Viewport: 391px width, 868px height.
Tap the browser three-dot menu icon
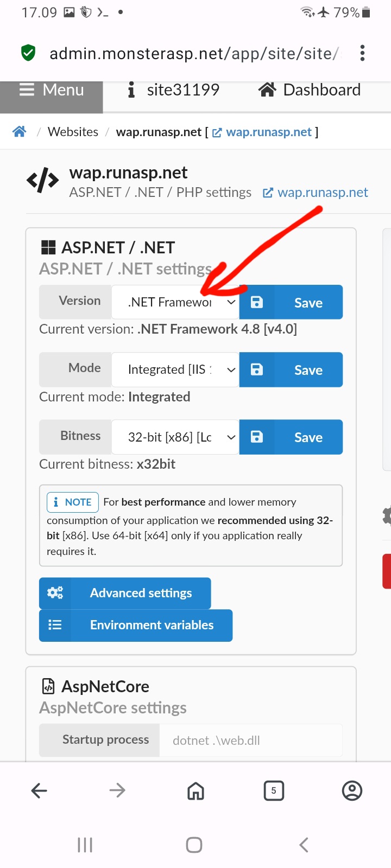[x=362, y=53]
